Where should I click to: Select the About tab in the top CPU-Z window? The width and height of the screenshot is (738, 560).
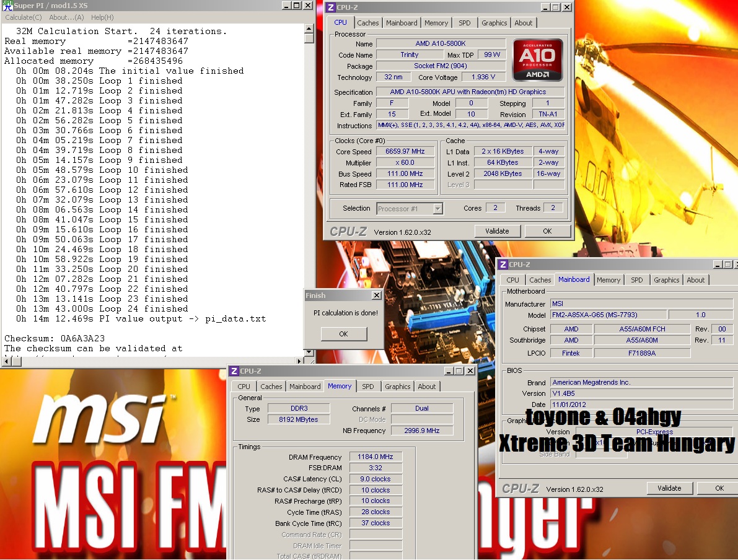(524, 22)
